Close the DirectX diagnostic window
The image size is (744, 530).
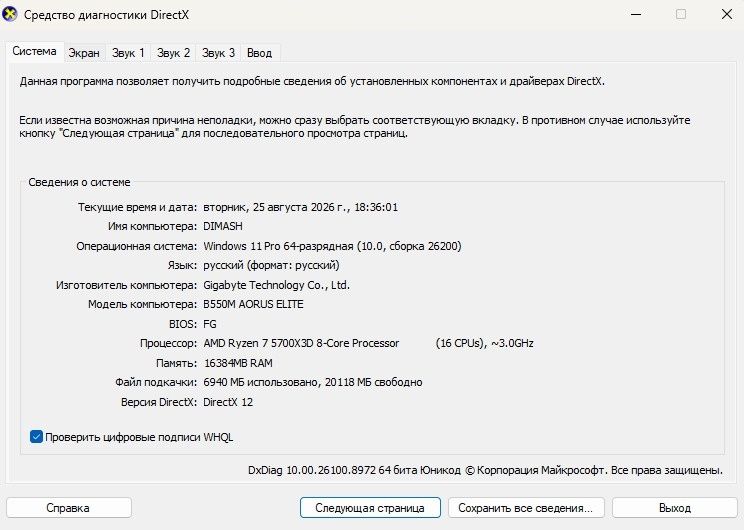click(x=726, y=14)
